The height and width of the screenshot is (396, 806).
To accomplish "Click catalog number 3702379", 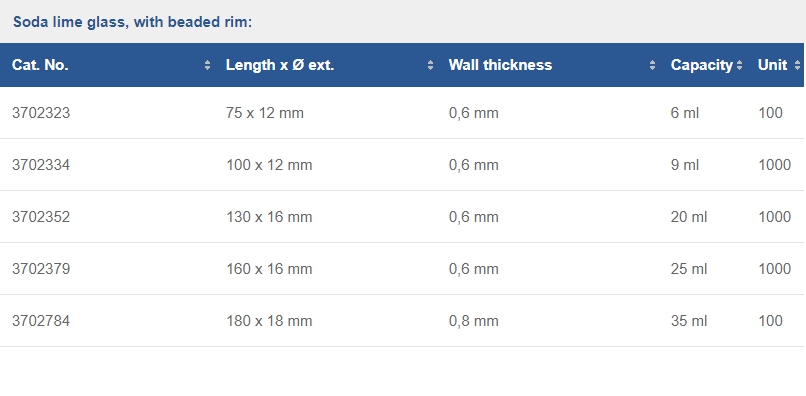I will (x=41, y=269).
